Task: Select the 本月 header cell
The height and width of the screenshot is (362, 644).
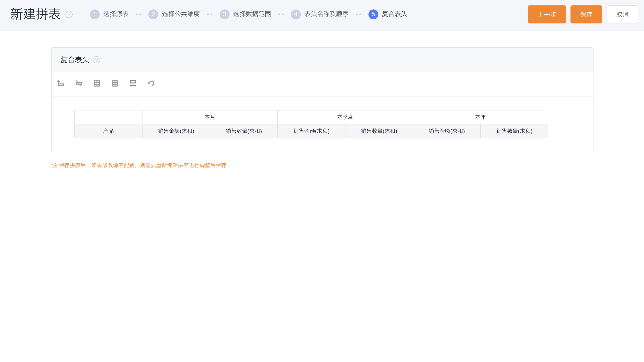Action: [x=210, y=117]
